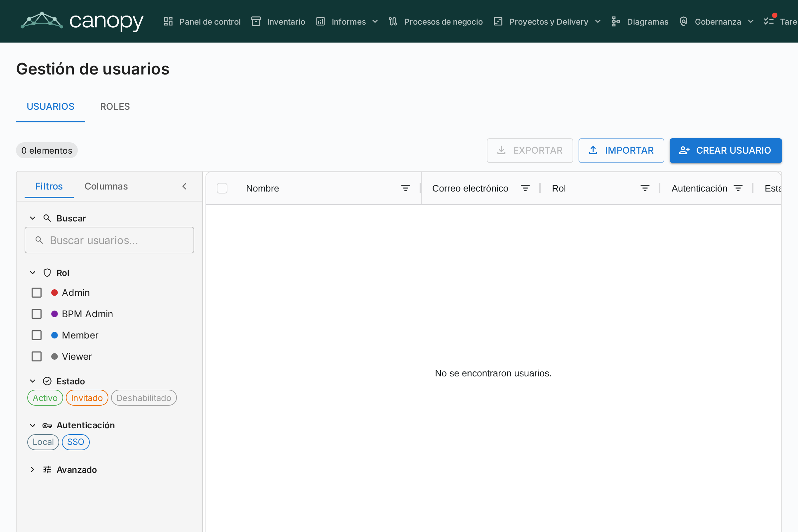Screen dimensions: 798x532
Task: Click the upload icon in Importar button
Action: point(593,150)
